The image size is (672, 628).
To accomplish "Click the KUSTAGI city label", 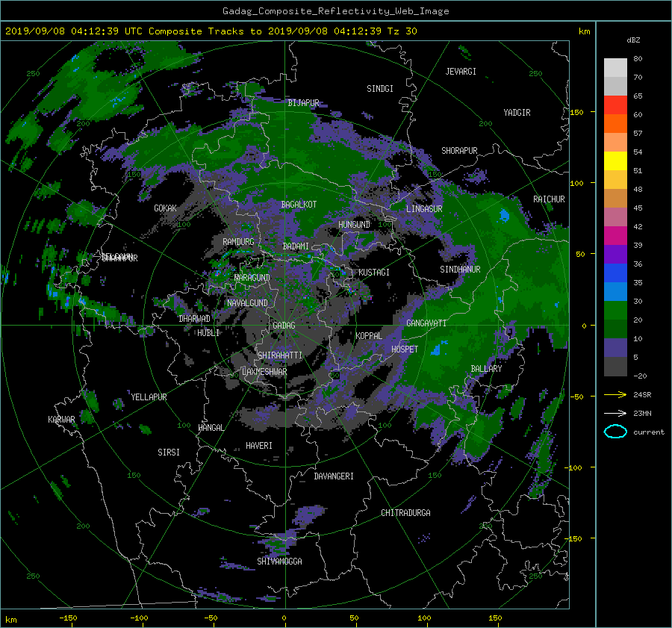I will pos(374,273).
